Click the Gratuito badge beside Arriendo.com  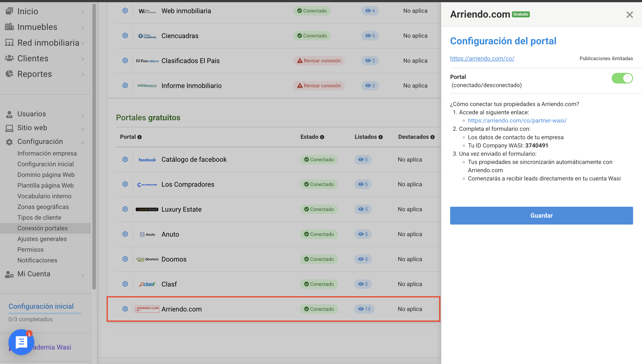[521, 14]
